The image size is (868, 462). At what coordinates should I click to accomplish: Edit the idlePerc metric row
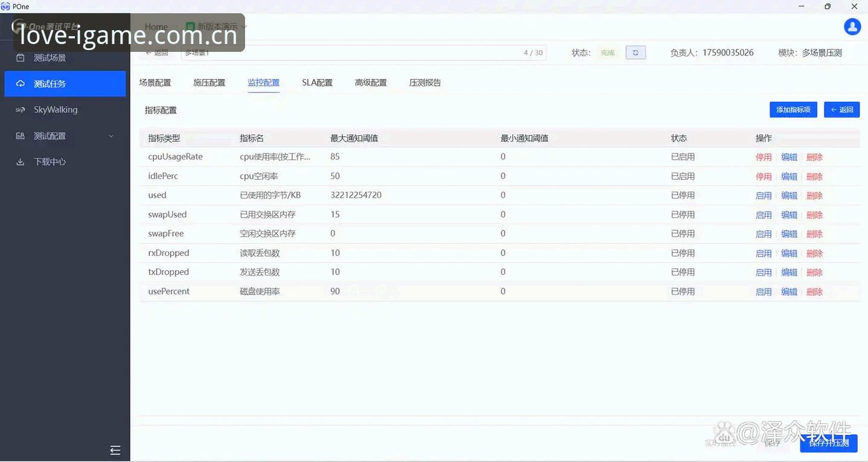pos(789,176)
